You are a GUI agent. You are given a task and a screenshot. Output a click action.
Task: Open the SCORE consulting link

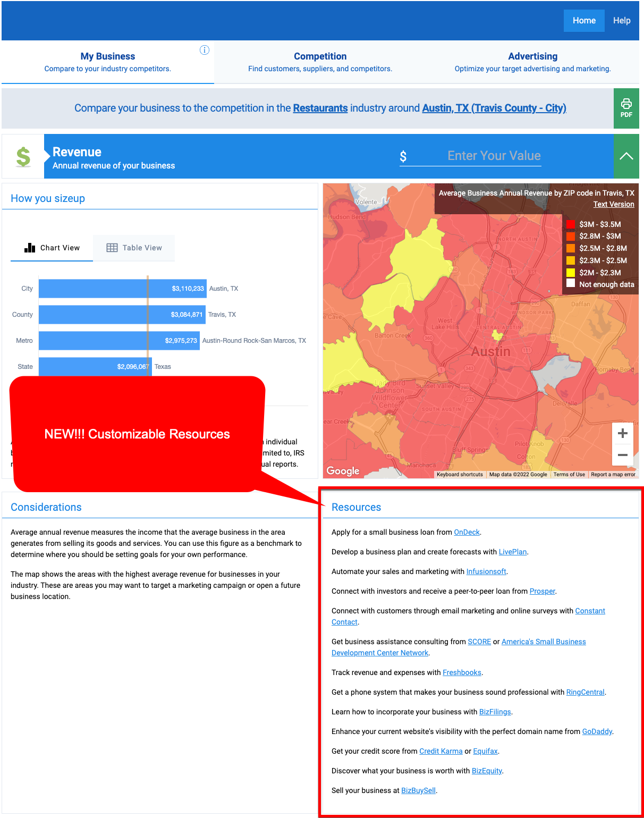click(479, 642)
